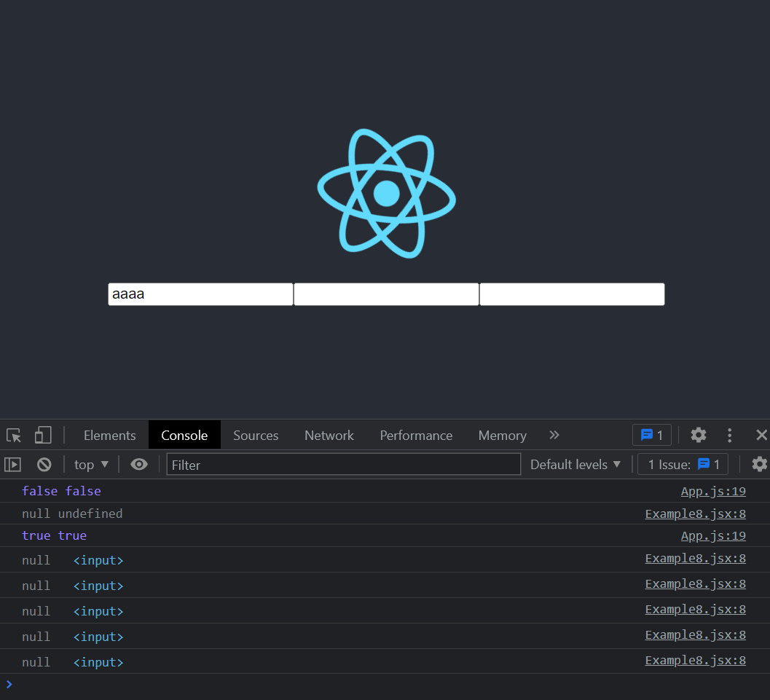Click the third empty input box
770x700 pixels.
pyautogui.click(x=572, y=294)
